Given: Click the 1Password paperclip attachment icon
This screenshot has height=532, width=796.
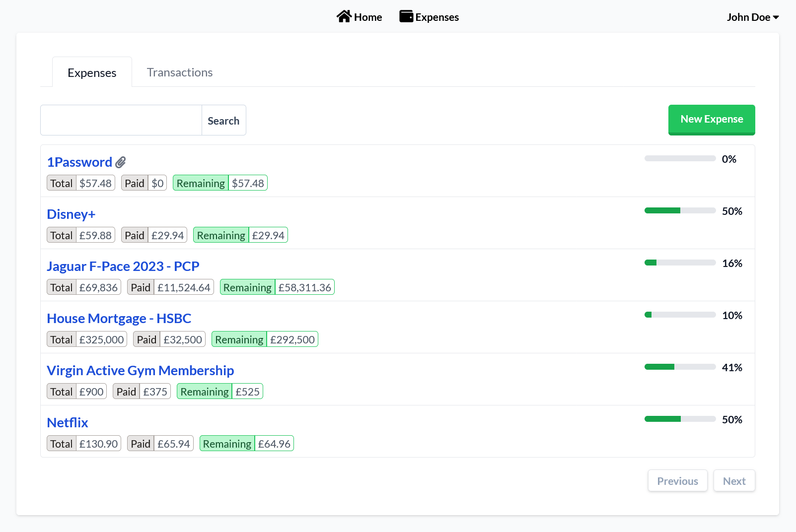Looking at the screenshot, I should (121, 162).
